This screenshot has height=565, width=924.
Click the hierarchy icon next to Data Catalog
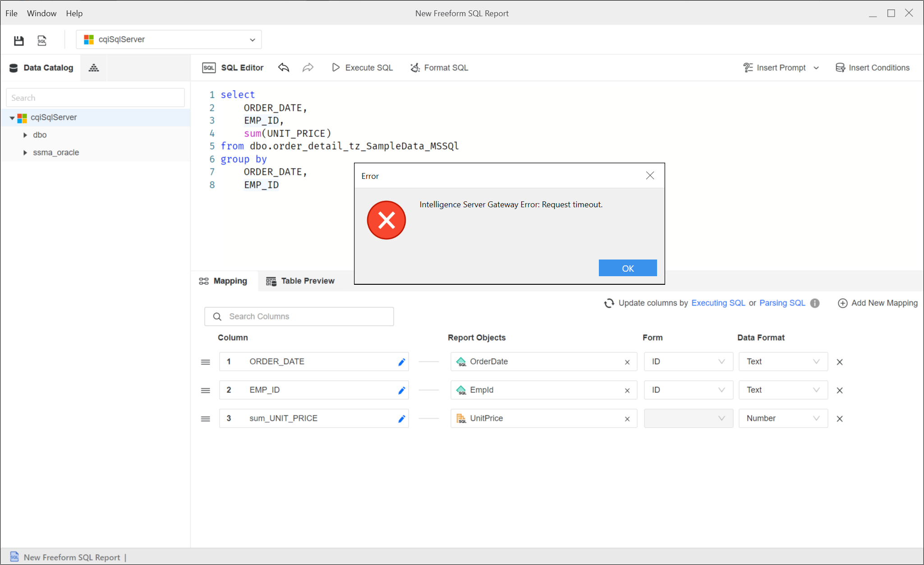93,68
